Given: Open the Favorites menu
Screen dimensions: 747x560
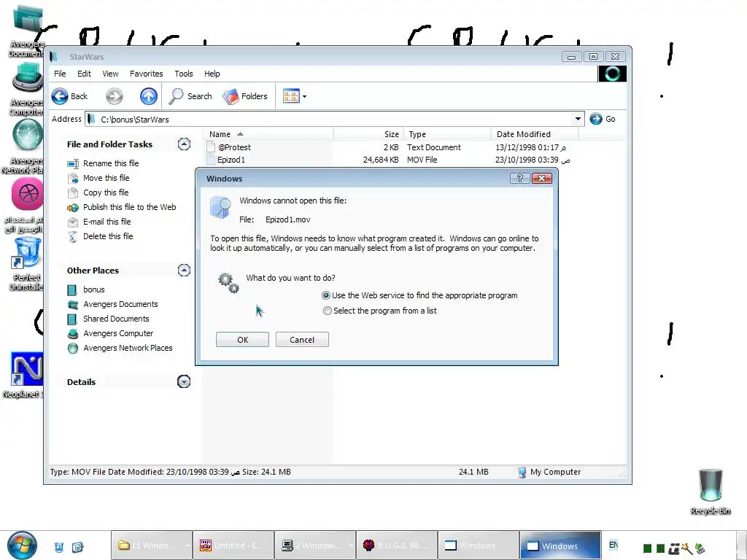Looking at the screenshot, I should coord(146,74).
